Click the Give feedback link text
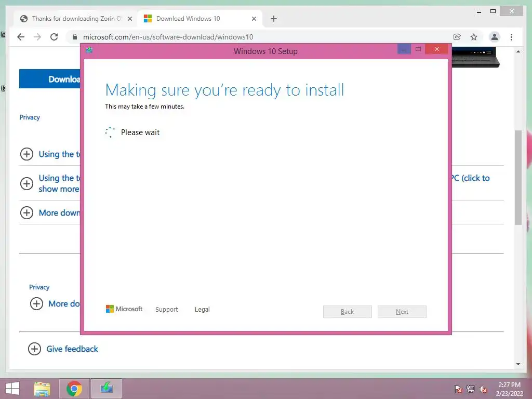Screen dimensions: 532x399 click(72, 349)
